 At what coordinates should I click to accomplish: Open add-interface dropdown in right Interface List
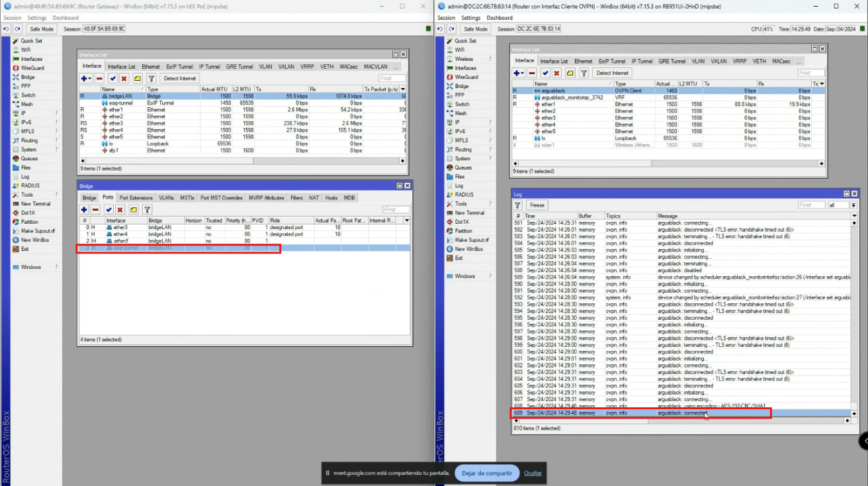(519, 73)
